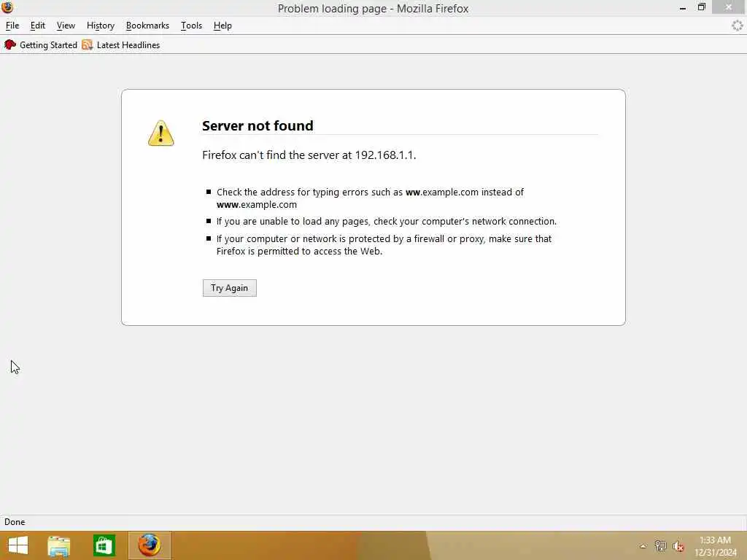This screenshot has height=560, width=747.
Task: Open the History menu
Action: (x=101, y=26)
